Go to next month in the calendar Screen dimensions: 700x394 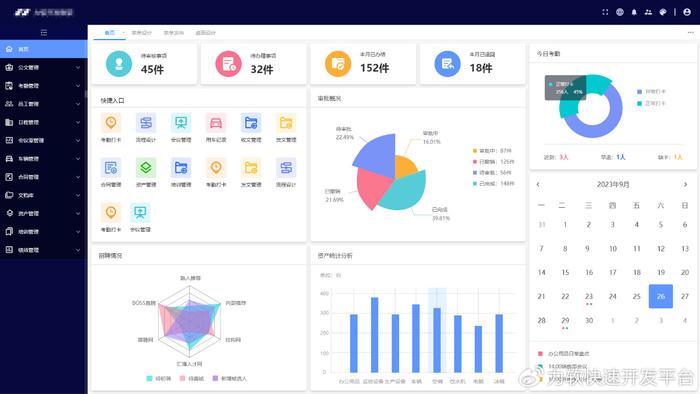[685, 184]
